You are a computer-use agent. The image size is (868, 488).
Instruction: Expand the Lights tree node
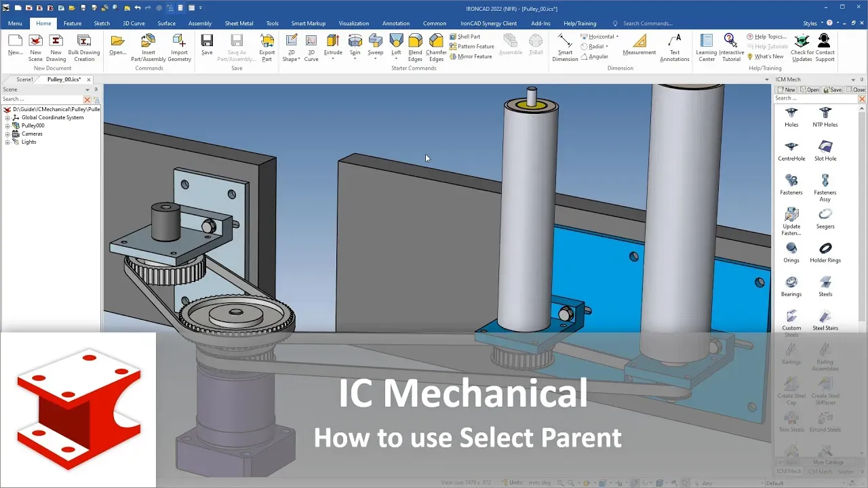point(7,142)
